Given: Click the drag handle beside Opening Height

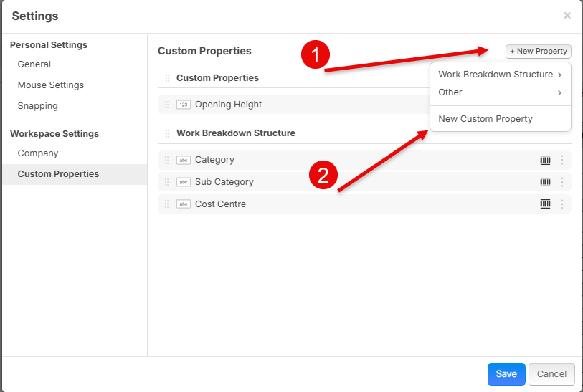Looking at the screenshot, I should (x=166, y=105).
